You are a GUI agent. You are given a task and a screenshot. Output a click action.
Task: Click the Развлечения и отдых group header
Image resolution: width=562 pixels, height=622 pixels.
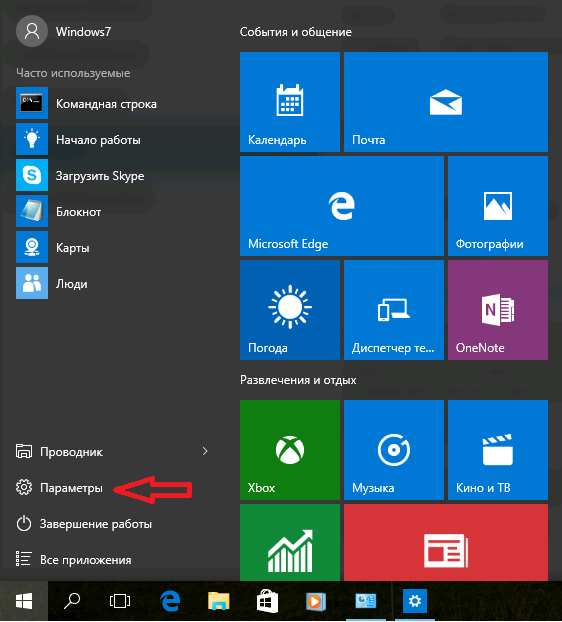tap(298, 380)
